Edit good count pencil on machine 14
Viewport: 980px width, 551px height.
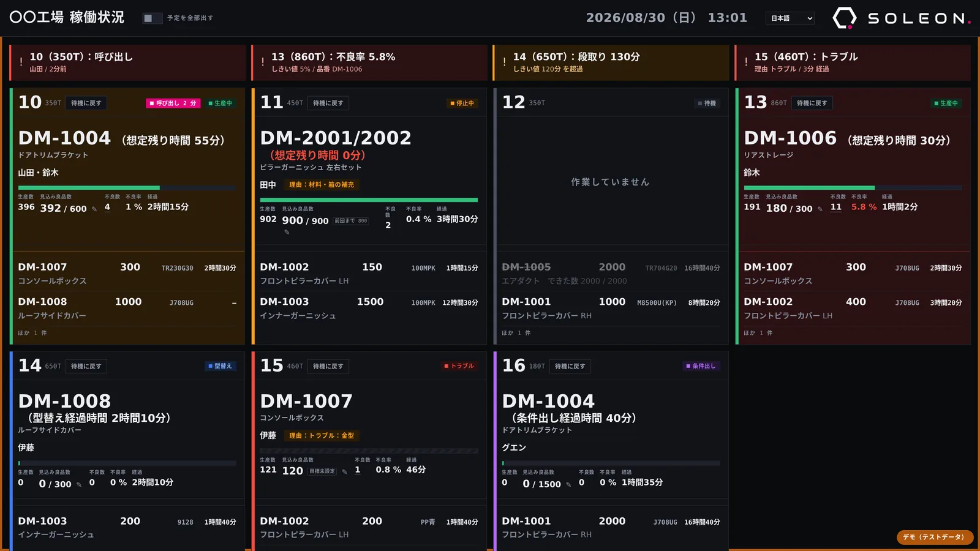(x=79, y=485)
